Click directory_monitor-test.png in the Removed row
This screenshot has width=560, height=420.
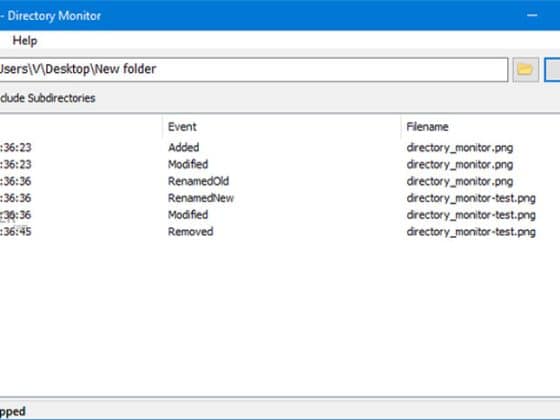click(471, 232)
